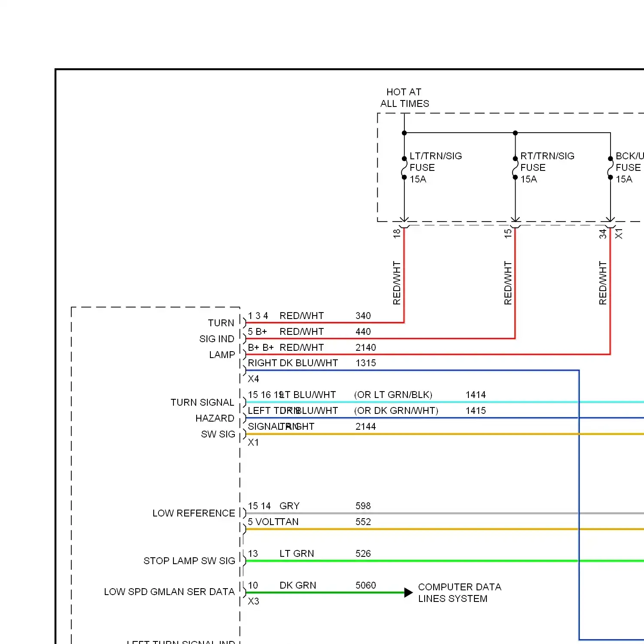
Task: Click the LOW REFERENCE label
Action: pyautogui.click(x=194, y=513)
